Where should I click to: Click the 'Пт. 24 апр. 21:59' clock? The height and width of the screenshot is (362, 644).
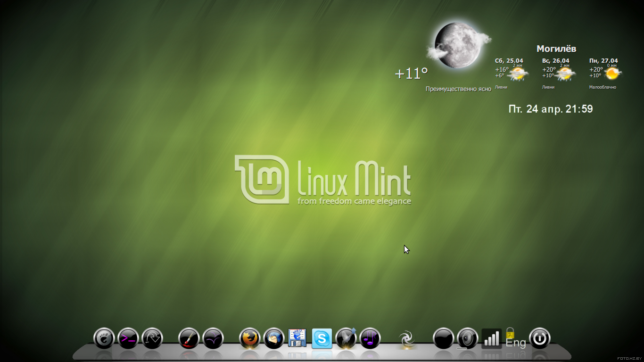tap(551, 109)
